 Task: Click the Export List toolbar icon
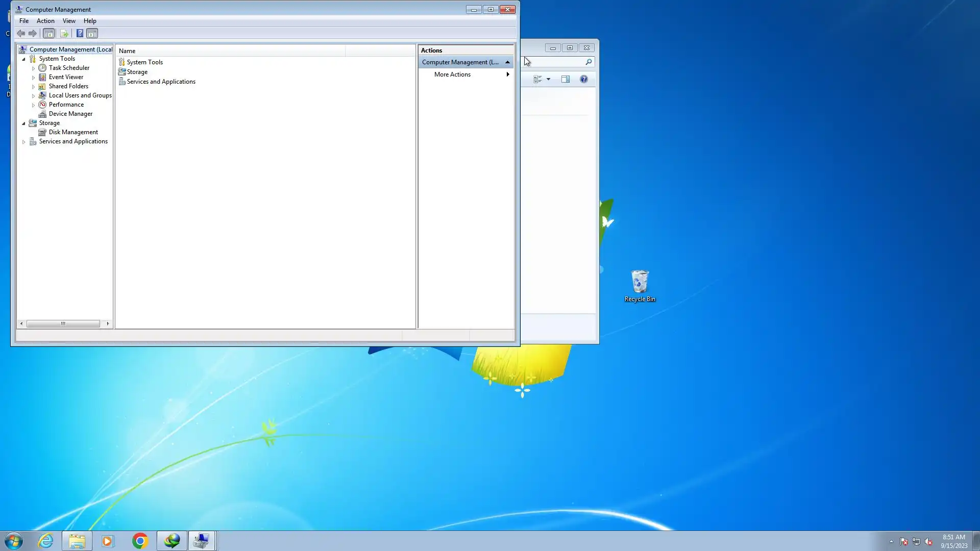pos(64,34)
